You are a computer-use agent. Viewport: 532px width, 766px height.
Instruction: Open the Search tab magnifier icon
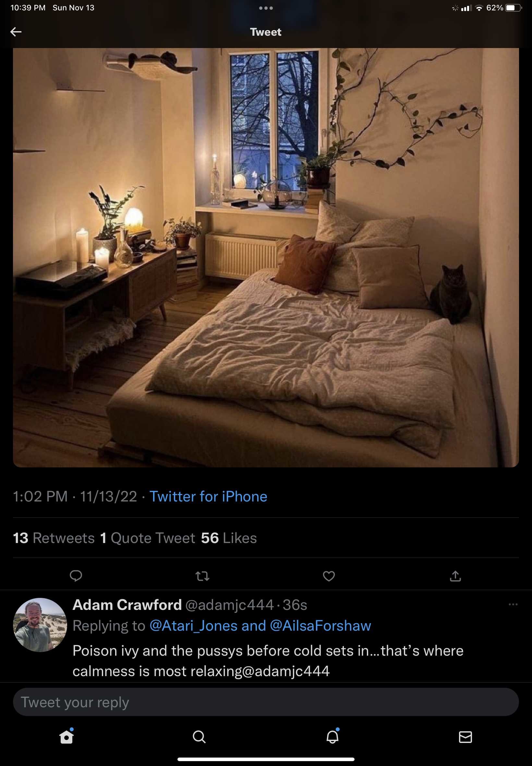(x=199, y=737)
